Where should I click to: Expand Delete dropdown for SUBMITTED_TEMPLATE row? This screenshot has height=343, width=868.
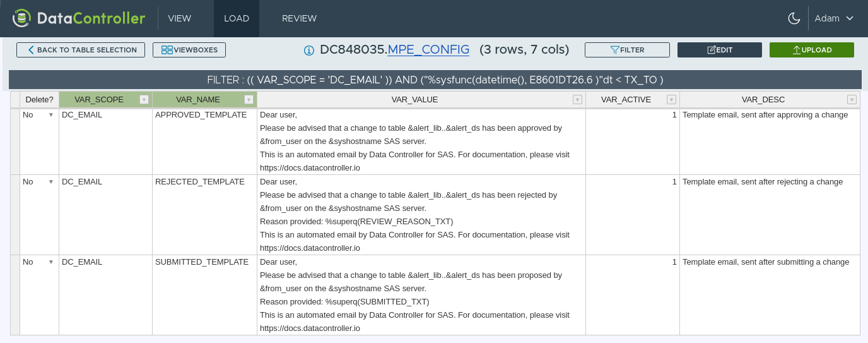[x=51, y=262]
